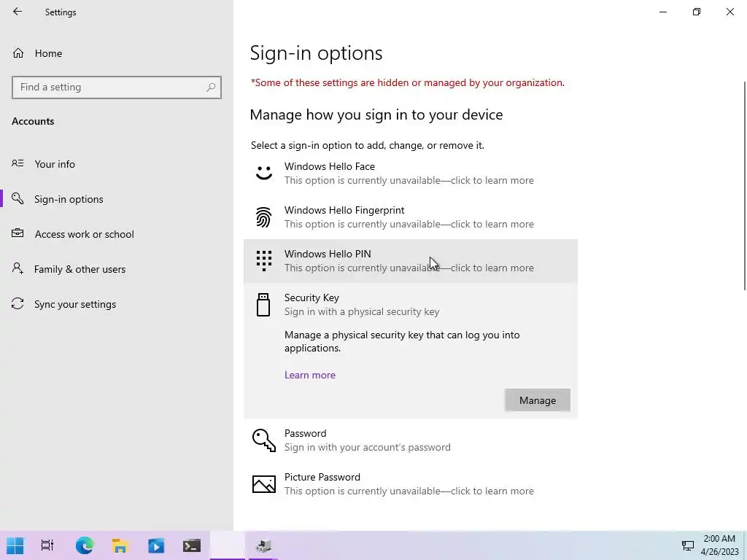This screenshot has height=560, width=747.
Task: Focus the Find a setting search box
Action: point(117,87)
